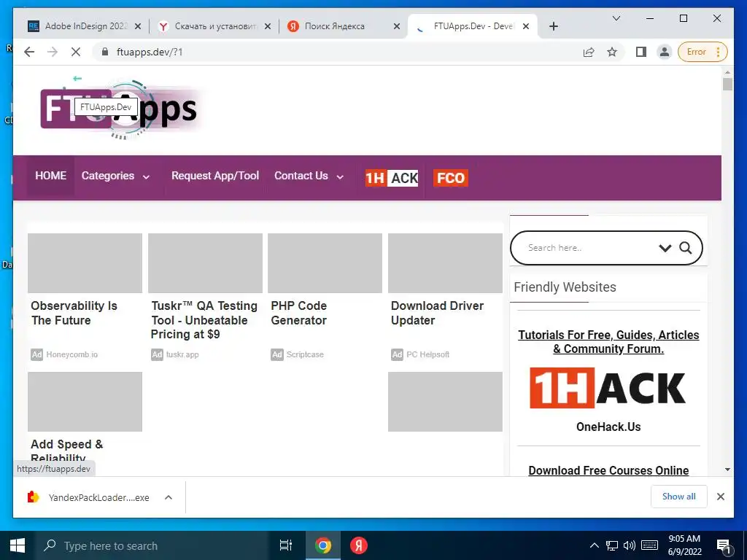Image resolution: width=747 pixels, height=560 pixels.
Task: Click the Download Driver Updater thumbnail image
Action: [445, 262]
